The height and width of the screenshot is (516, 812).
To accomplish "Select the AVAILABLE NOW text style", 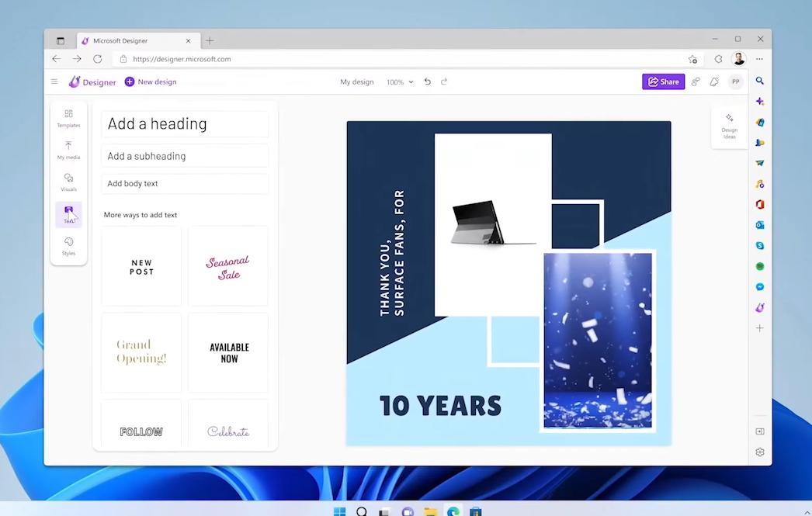I will coord(228,352).
